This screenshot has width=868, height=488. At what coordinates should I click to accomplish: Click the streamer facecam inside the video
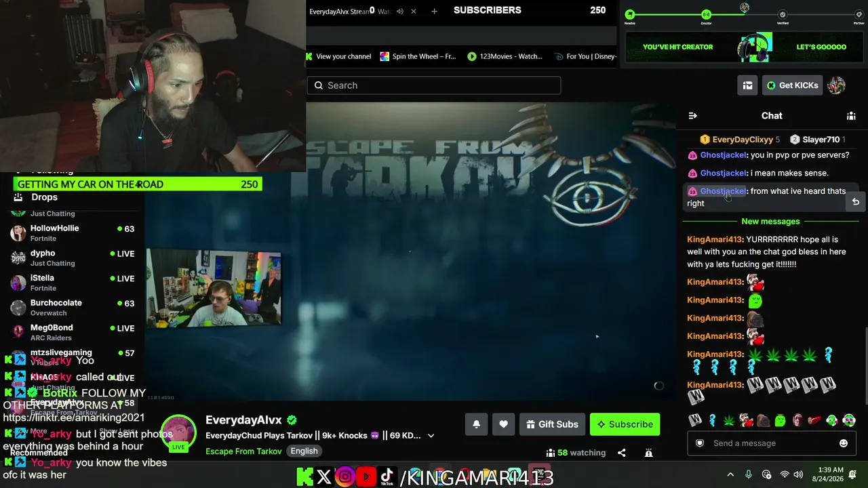pyautogui.click(x=214, y=288)
